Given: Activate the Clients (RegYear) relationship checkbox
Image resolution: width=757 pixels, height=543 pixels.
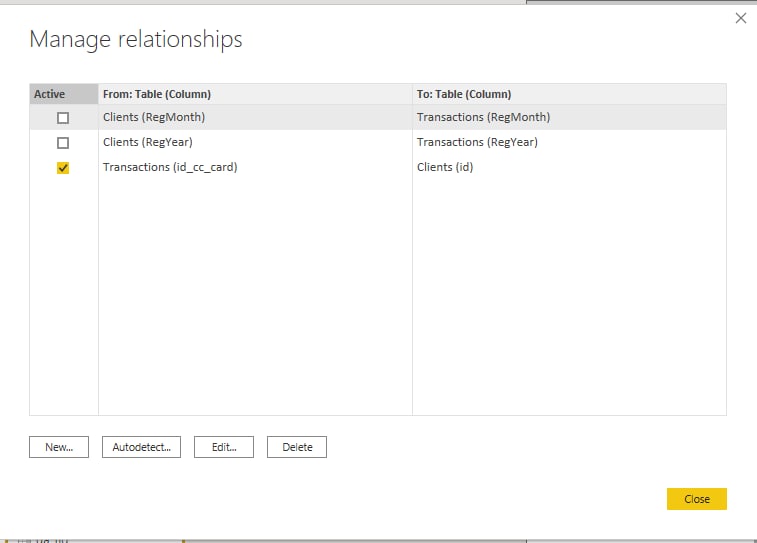Looking at the screenshot, I should 63,143.
